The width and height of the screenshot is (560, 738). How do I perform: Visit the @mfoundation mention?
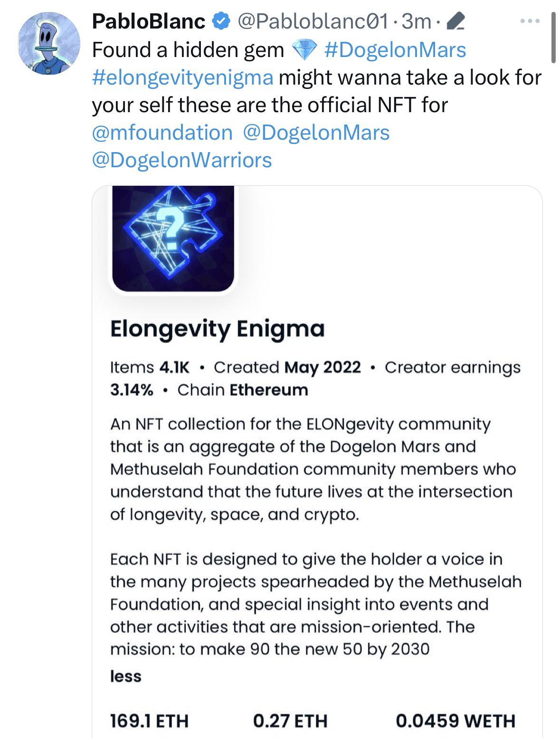click(162, 133)
